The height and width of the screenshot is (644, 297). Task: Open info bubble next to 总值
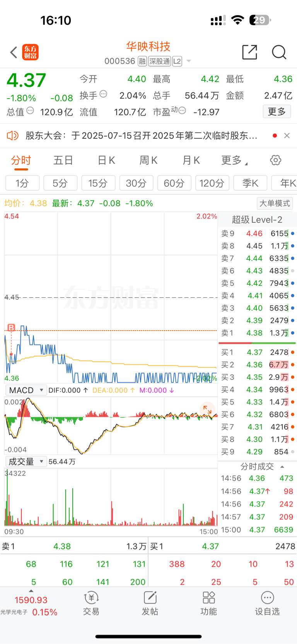[30, 111]
